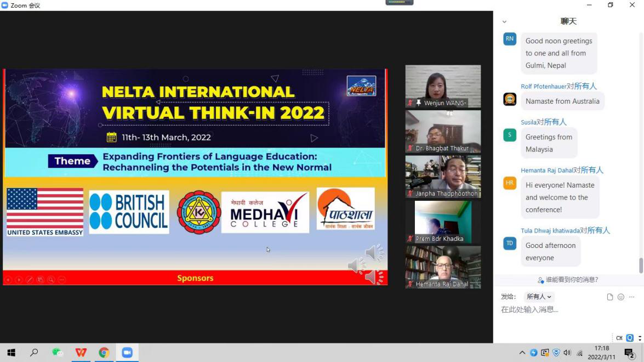Show hidden system tray icons
Screen dimensions: 644x362
click(522, 353)
